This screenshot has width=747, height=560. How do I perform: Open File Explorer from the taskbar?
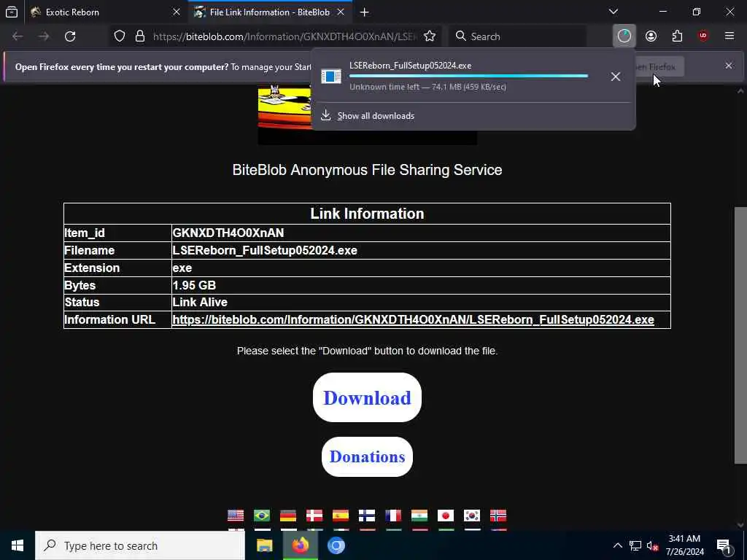(x=264, y=545)
